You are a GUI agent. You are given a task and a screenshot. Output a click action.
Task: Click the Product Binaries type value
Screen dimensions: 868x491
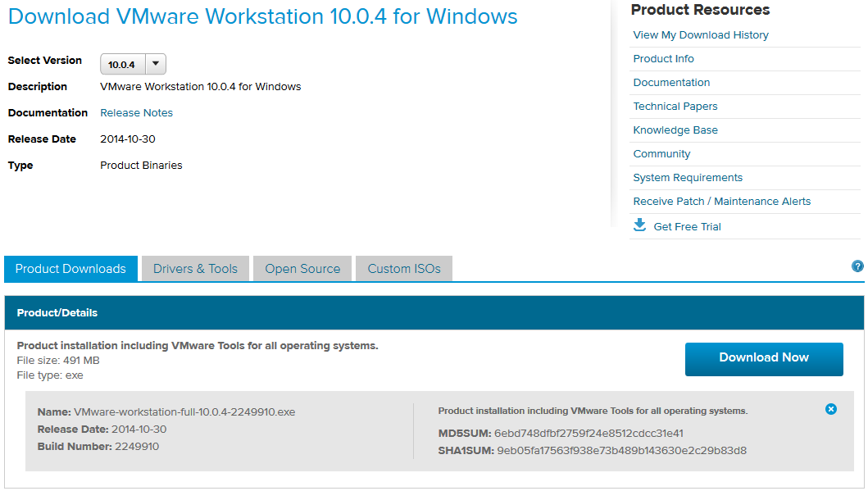pos(141,166)
